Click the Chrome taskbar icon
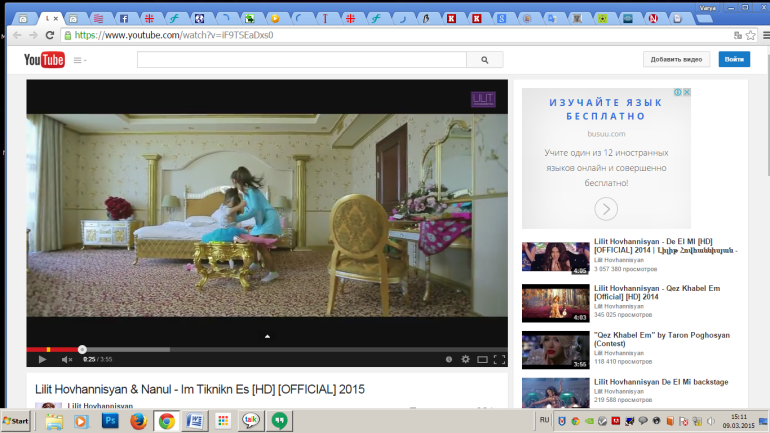 tap(166, 421)
